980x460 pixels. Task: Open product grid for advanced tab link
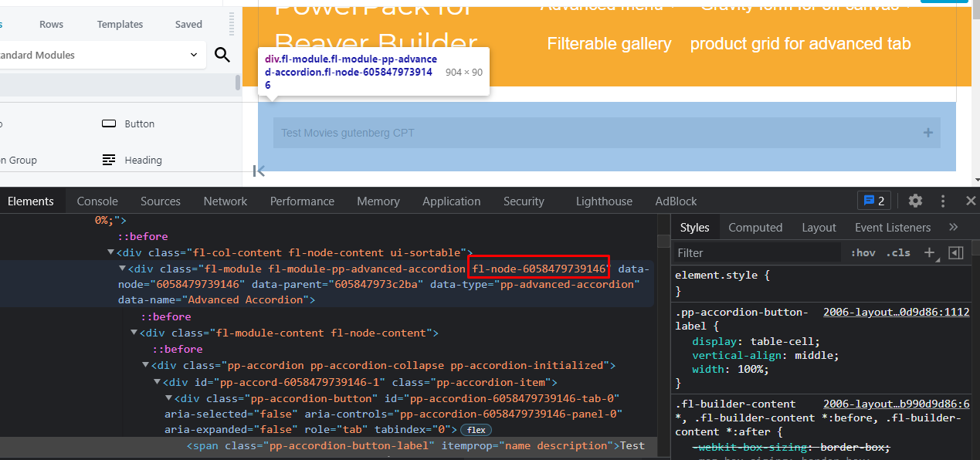coord(800,44)
